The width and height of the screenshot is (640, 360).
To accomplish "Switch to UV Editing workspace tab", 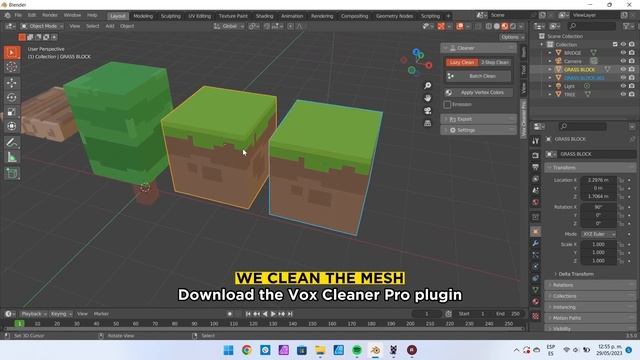I will pos(200,16).
